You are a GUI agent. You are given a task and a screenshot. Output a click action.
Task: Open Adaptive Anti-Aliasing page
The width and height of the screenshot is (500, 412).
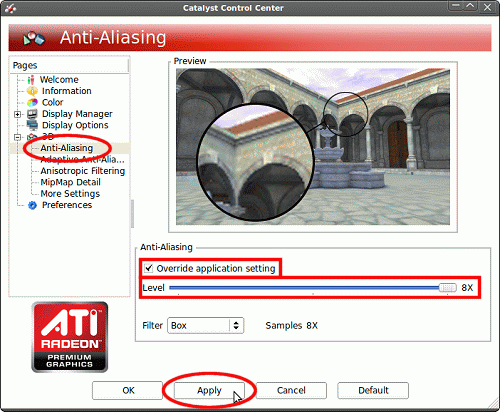click(82, 160)
